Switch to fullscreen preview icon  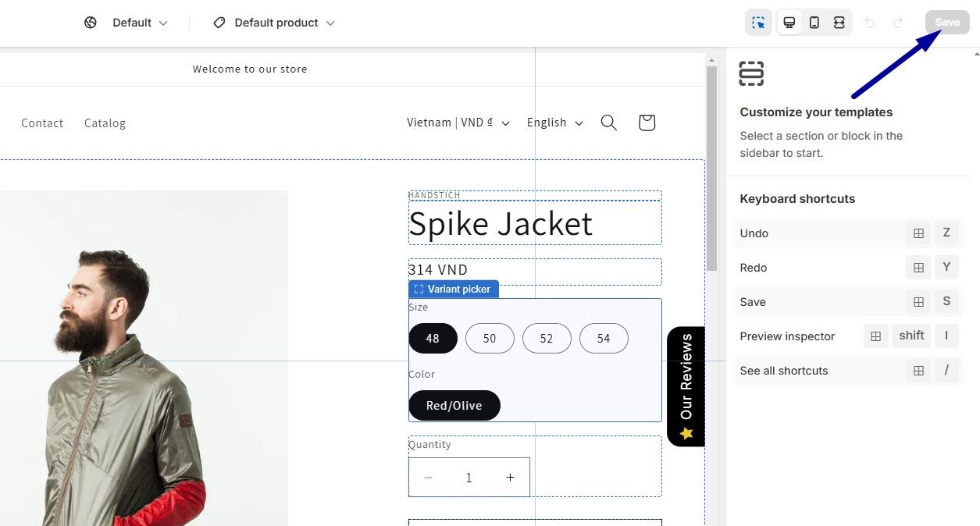pyautogui.click(x=839, y=23)
